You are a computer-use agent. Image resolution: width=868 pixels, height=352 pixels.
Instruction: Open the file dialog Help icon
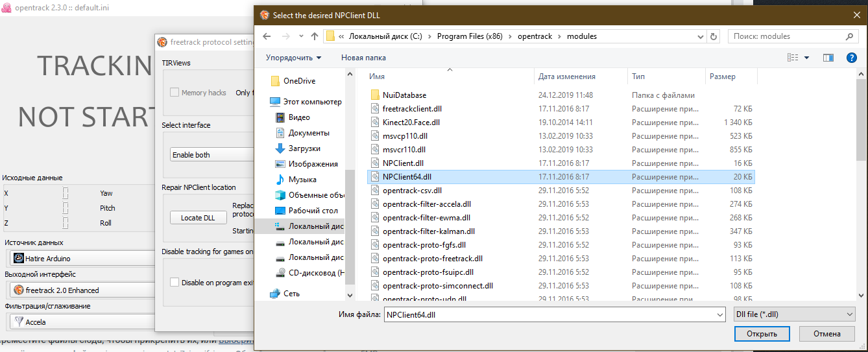pos(852,58)
